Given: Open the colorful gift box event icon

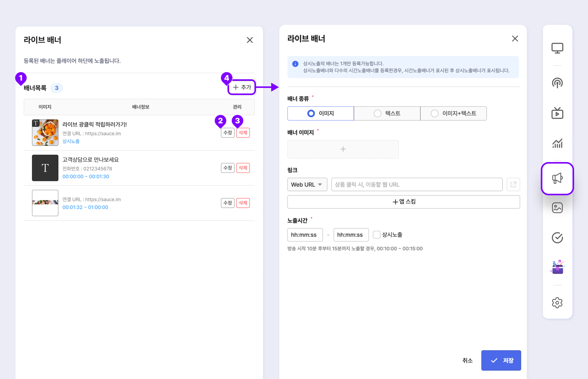Looking at the screenshot, I should pyautogui.click(x=557, y=267).
